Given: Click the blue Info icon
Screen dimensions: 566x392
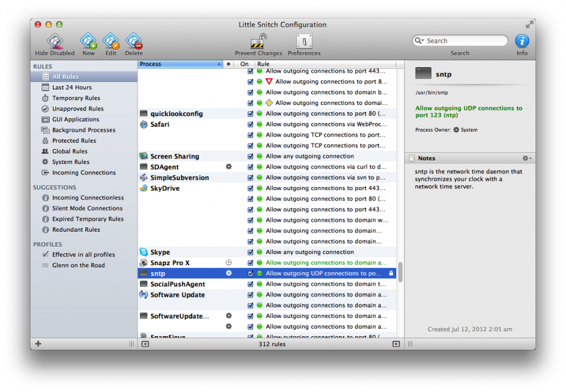Looking at the screenshot, I should pos(522,41).
